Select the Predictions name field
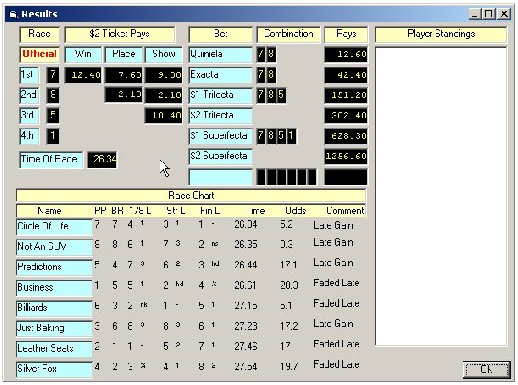 (54, 267)
